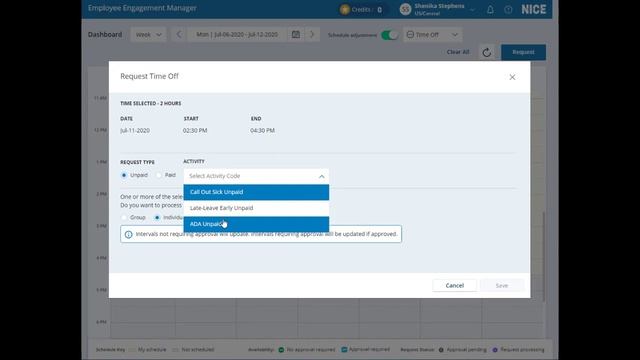Open Shanika Stephens user menu
Screen dimensions: 640x360
[472, 9]
